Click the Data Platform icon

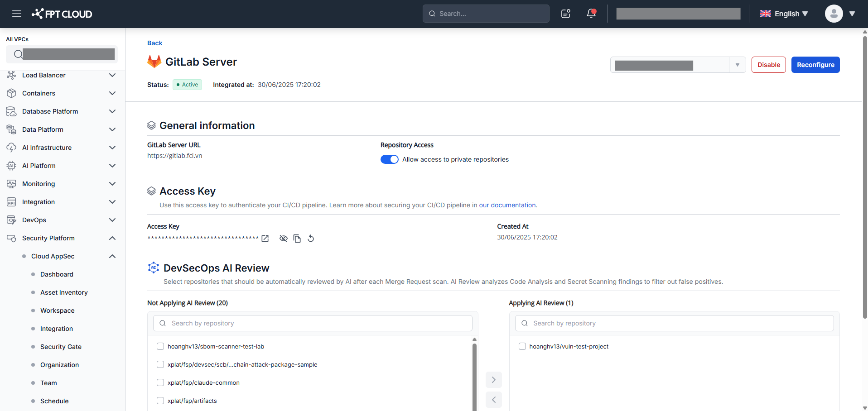pyautogui.click(x=11, y=129)
